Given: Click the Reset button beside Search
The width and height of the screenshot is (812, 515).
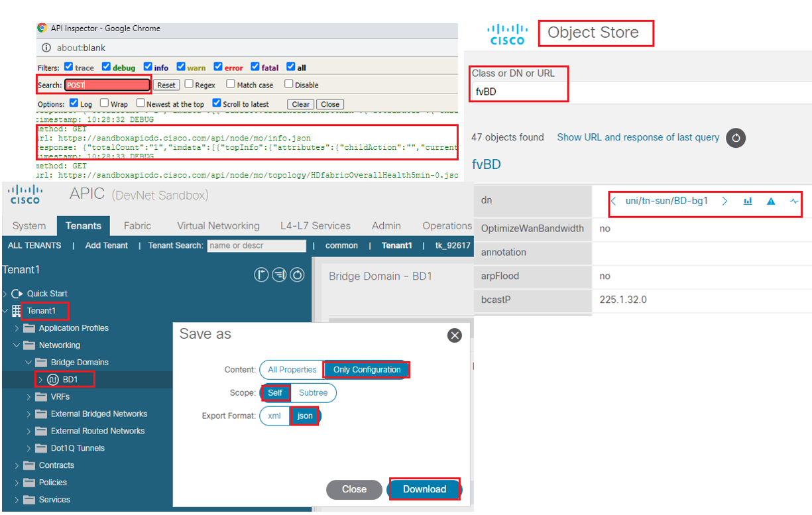Looking at the screenshot, I should point(166,85).
